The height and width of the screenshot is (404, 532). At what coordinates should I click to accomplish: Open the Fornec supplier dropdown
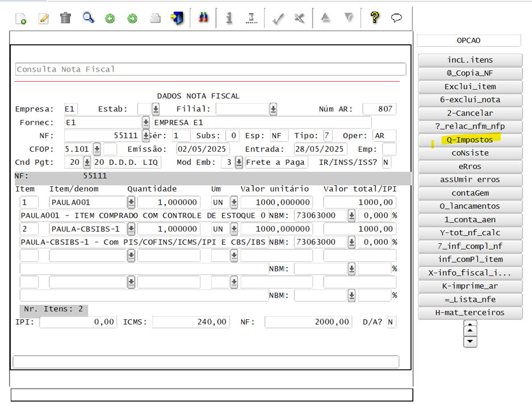point(145,122)
